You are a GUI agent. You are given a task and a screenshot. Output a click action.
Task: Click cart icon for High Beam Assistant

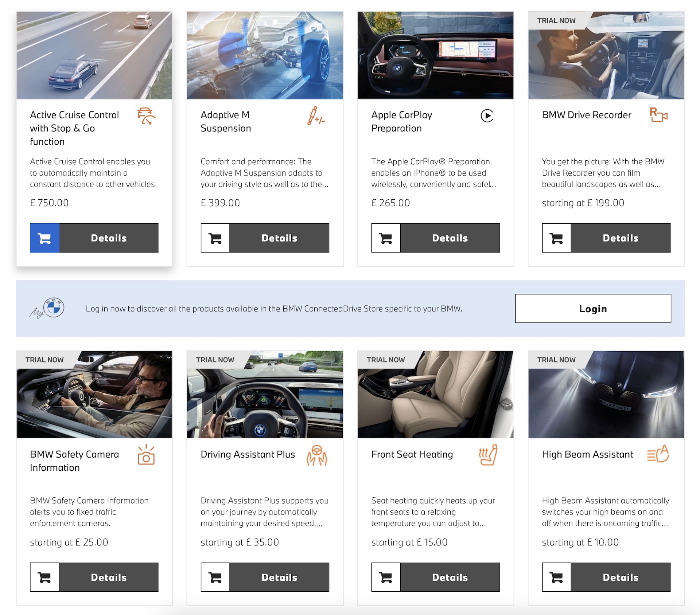point(556,577)
